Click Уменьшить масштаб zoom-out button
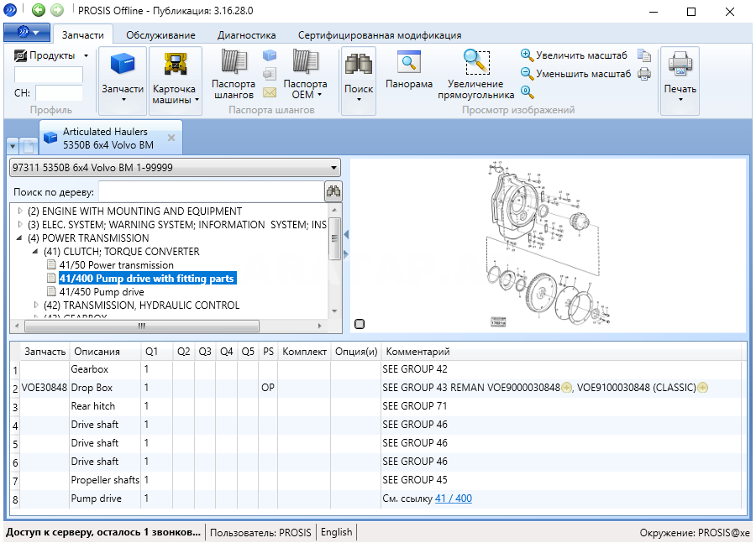This screenshot has width=756, height=543. (x=575, y=74)
